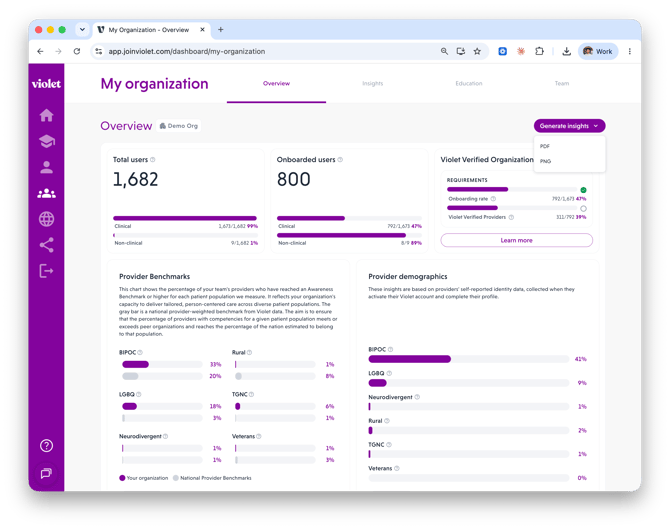This screenshot has height=529, width=670.
Task: Switch to the Overview tab
Action: coord(276,84)
